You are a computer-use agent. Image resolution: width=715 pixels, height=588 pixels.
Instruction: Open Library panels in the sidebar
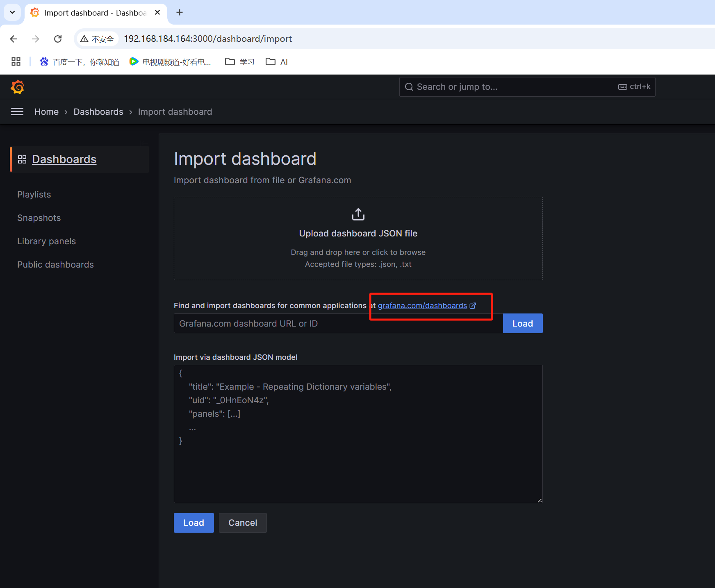46,241
